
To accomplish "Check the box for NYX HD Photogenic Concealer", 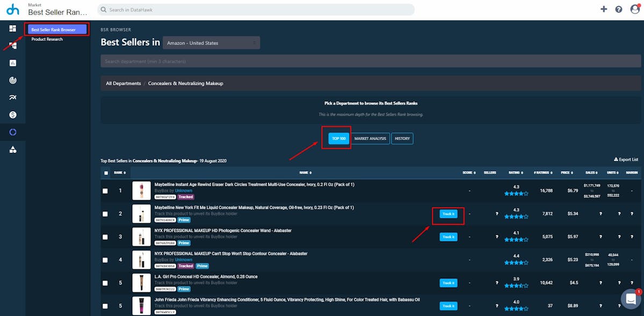I will pyautogui.click(x=105, y=237).
